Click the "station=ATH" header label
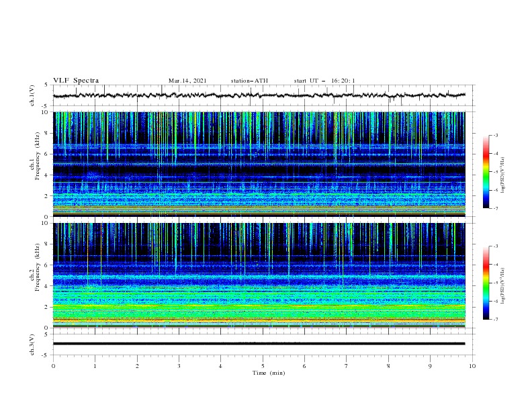Image resolution: width=532 pixels, height=411 pixels. (249, 81)
